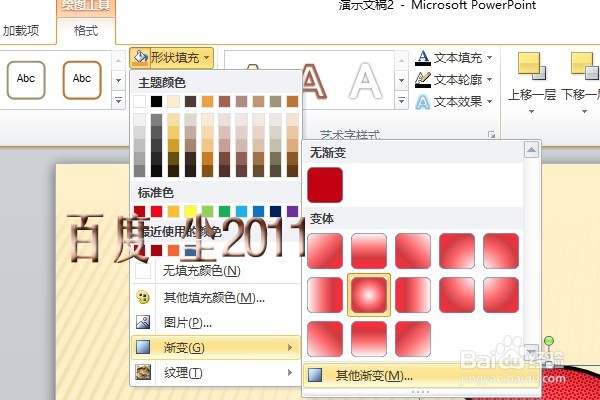Select the solid red no-gradient swatch
Viewport: 600px width, 400px height.
325,185
